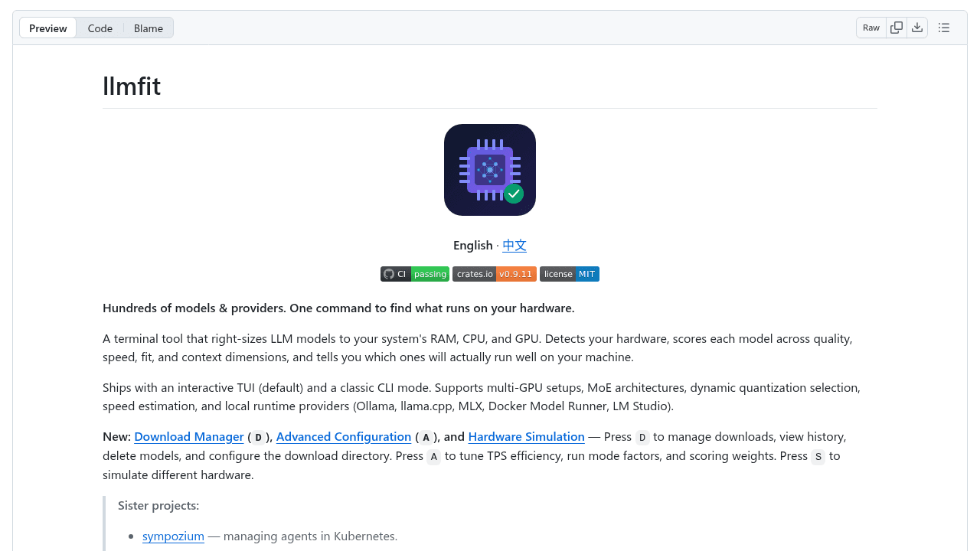The height and width of the screenshot is (551, 980).
Task: Click the A keyboard shortcut chip
Action: click(x=426, y=438)
